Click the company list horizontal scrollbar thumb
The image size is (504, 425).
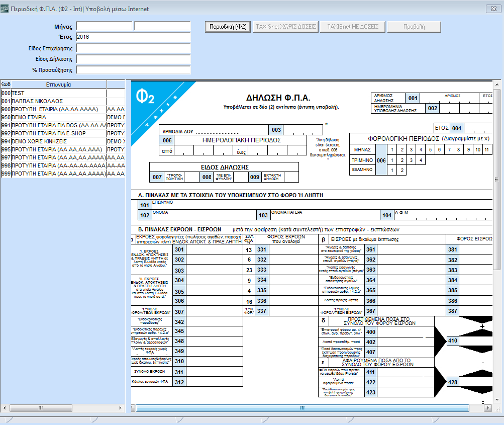click(x=41, y=408)
